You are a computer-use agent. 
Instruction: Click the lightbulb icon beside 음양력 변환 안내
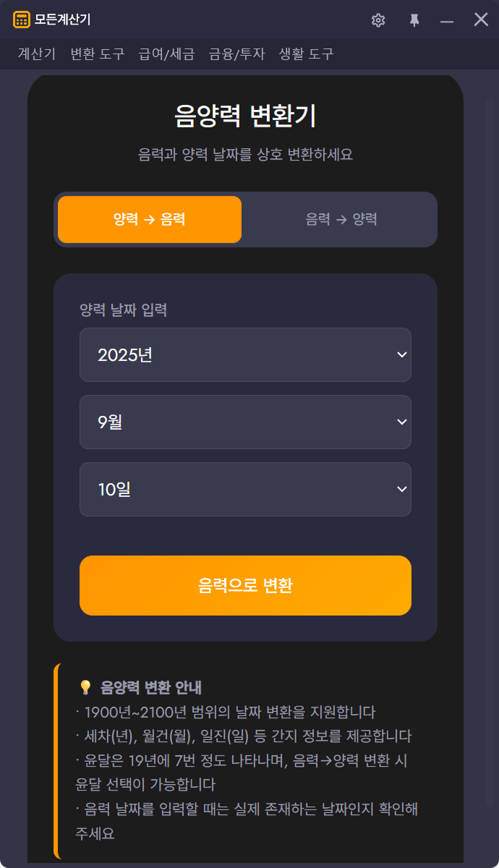point(85,687)
